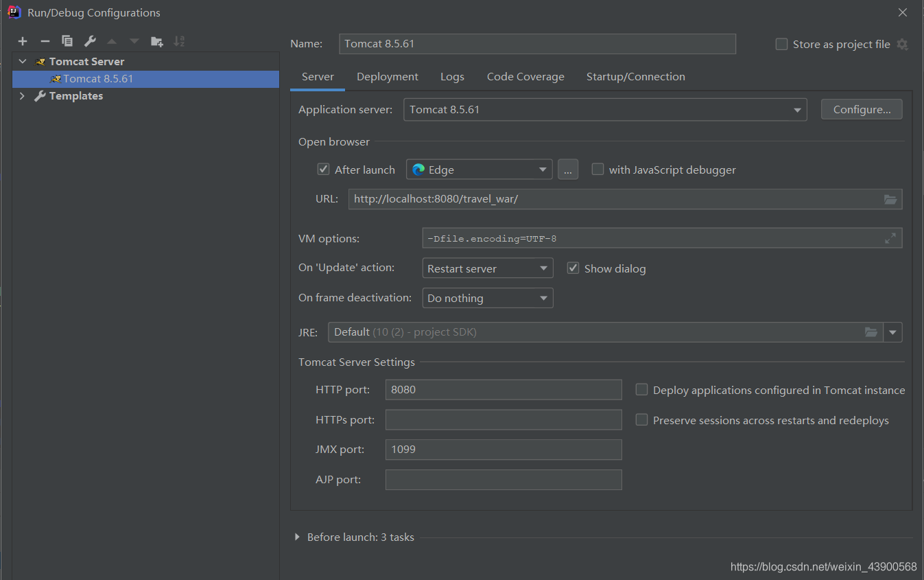Click the URL input field
Image resolution: width=924 pixels, height=580 pixels.
pyautogui.click(x=625, y=200)
